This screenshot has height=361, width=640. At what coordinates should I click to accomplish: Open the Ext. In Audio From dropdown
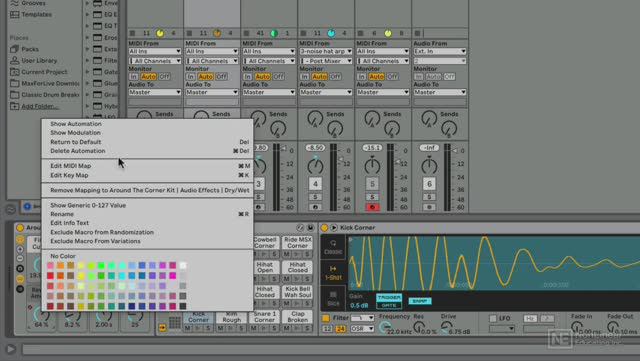click(x=440, y=51)
